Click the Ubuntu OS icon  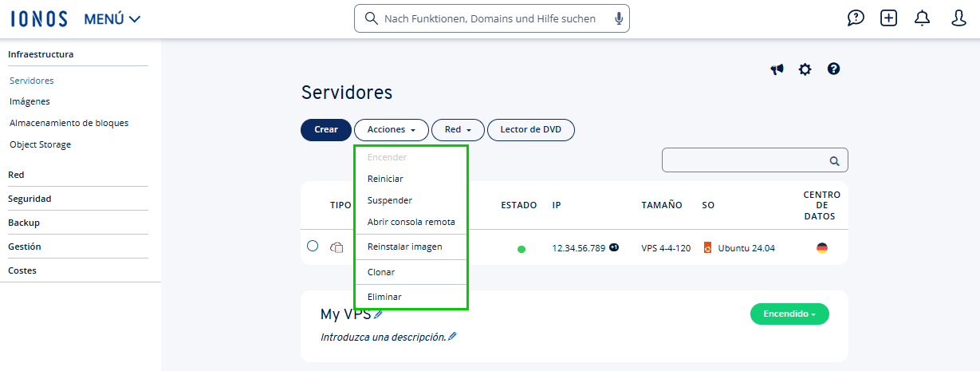(707, 248)
